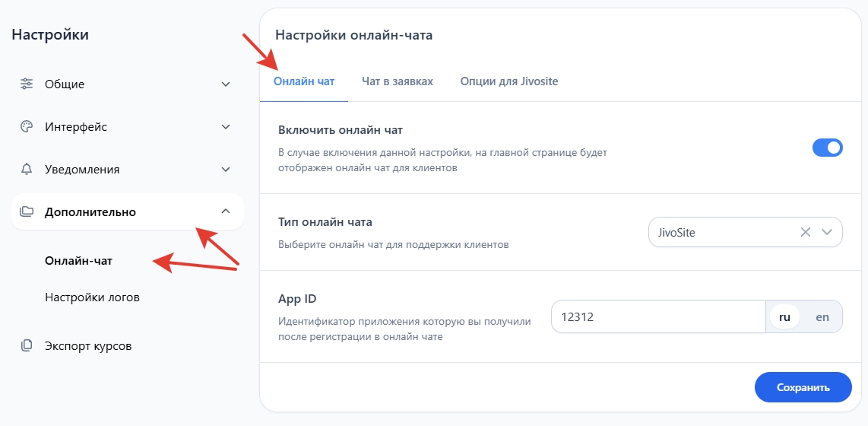Click the bell icon next to Уведомления
The height and width of the screenshot is (426, 868).
coord(27,169)
